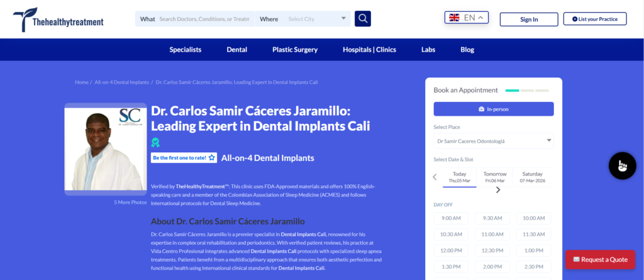Follow All-on-4 Dental Implants breadcrumb link

[122, 82]
